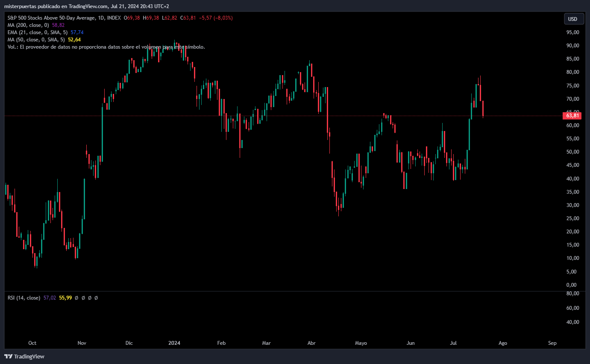This screenshot has width=590, height=364.
Task: Click the 15,00 price axis label
Action: 572,245
